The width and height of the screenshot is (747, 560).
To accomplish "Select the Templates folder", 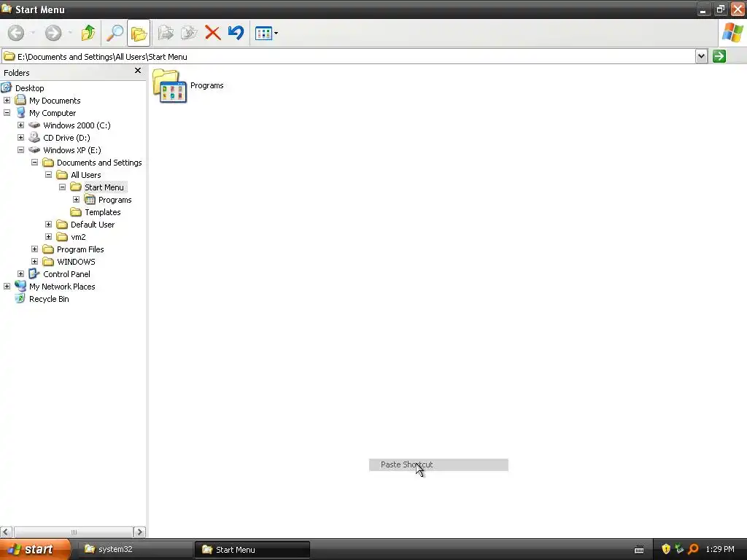I will coord(102,212).
